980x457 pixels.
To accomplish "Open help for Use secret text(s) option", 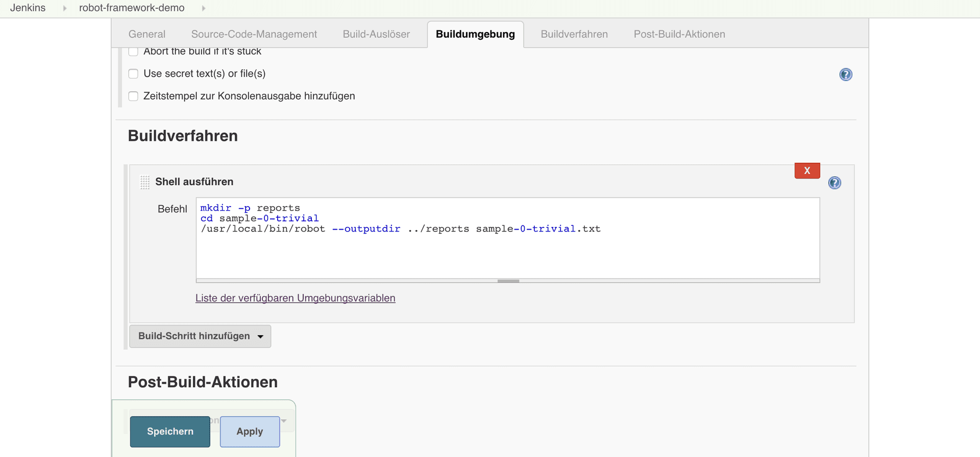I will 845,74.
